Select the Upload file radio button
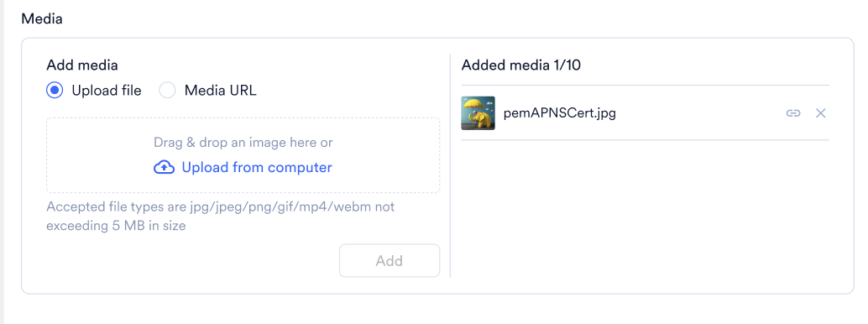This screenshot has width=868, height=324. [55, 91]
